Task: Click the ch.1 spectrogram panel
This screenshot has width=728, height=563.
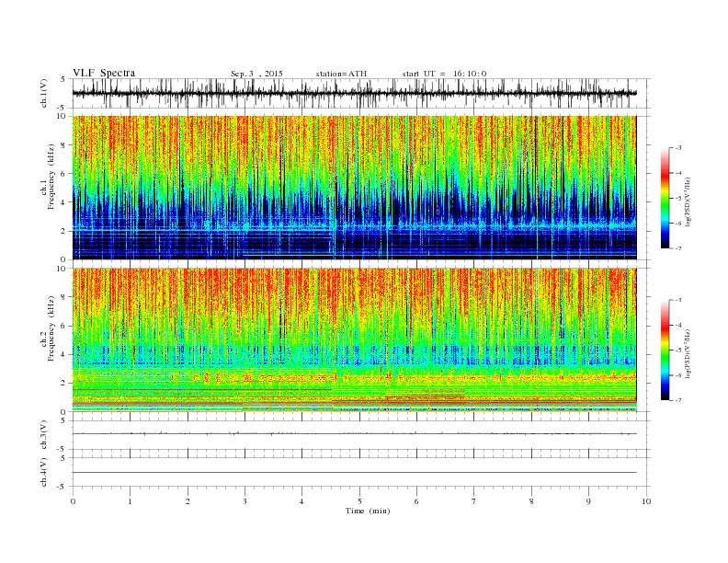Action: (354, 188)
